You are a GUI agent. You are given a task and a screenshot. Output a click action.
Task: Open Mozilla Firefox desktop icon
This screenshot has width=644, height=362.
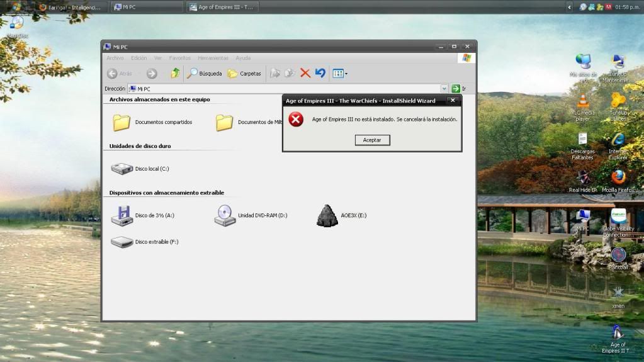coord(618,181)
